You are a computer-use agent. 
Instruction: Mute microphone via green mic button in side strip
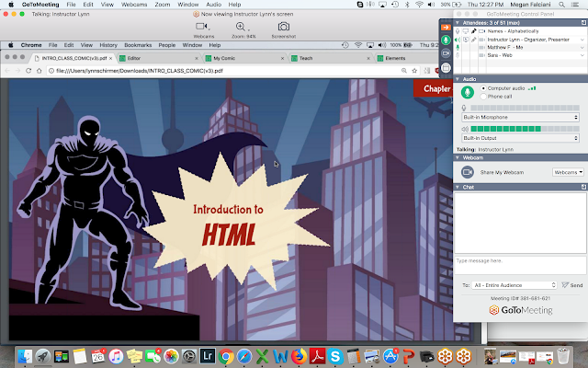446,40
